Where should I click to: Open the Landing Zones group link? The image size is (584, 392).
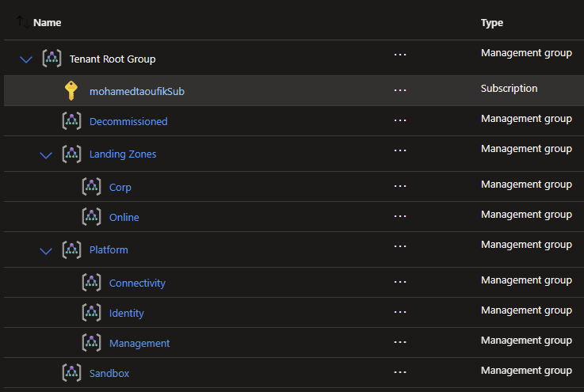click(123, 154)
